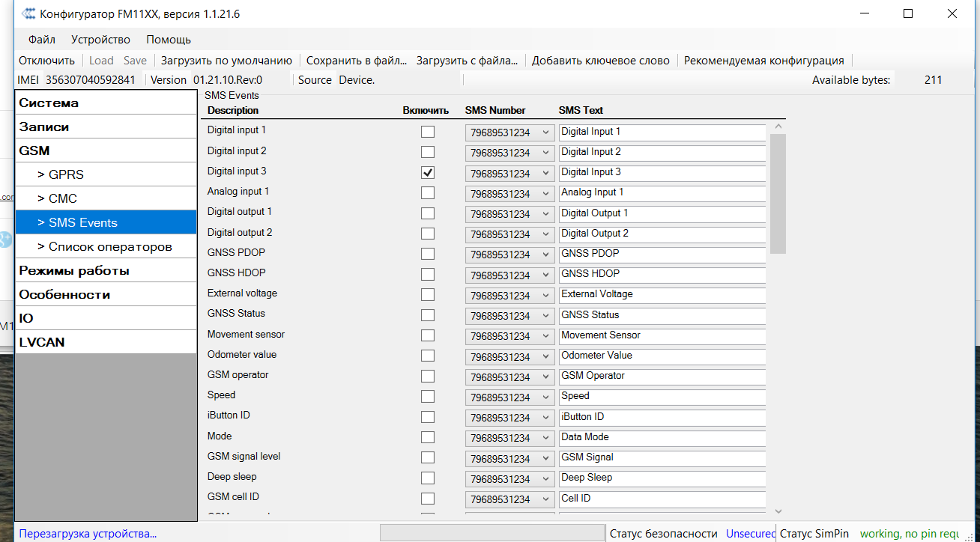
Task: Tick the Speed SMS event checkbox
Action: coord(428,396)
